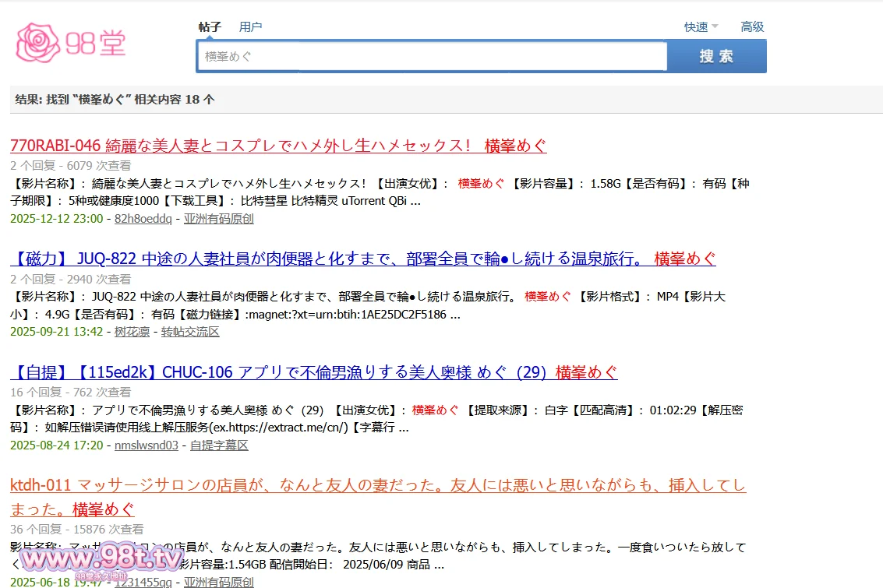Image resolution: width=883 pixels, height=588 pixels.
Task: View author 82h8oeddq's profile
Action: tap(143, 219)
